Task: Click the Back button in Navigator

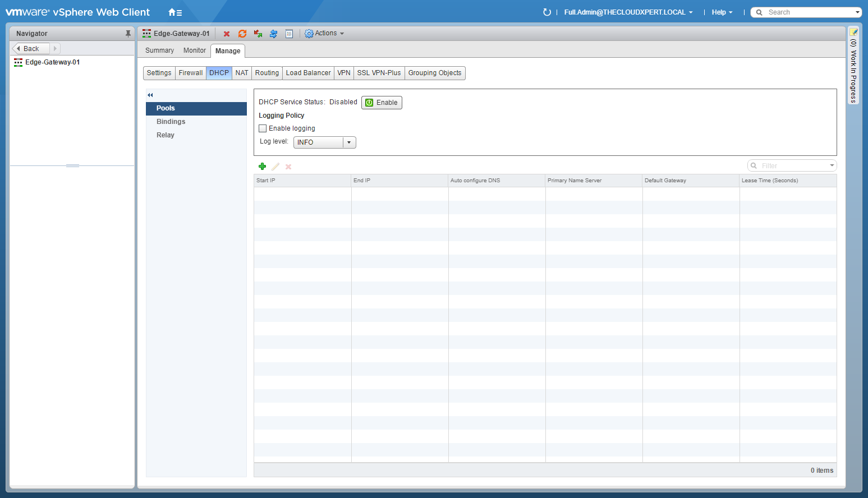Action: (x=31, y=49)
